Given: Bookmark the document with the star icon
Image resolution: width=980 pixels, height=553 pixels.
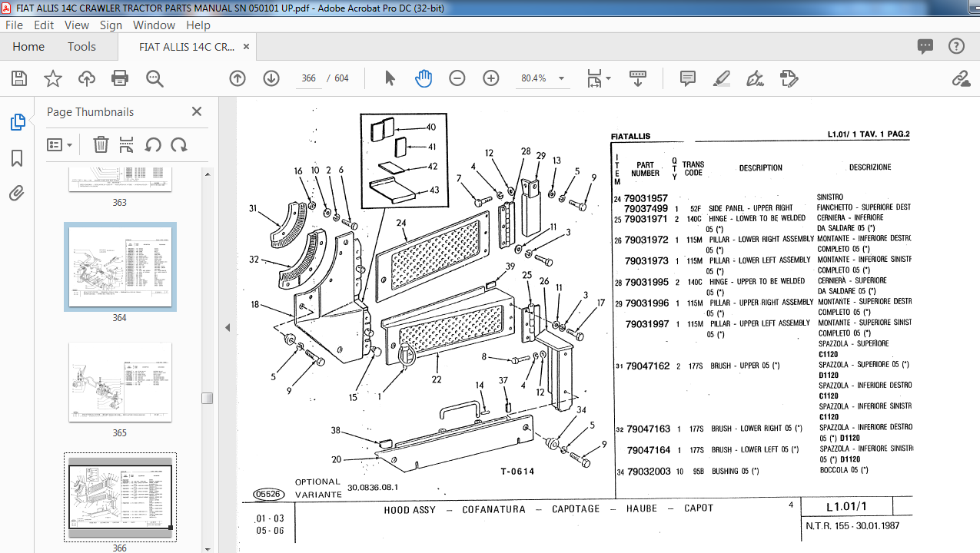Looking at the screenshot, I should tap(53, 78).
